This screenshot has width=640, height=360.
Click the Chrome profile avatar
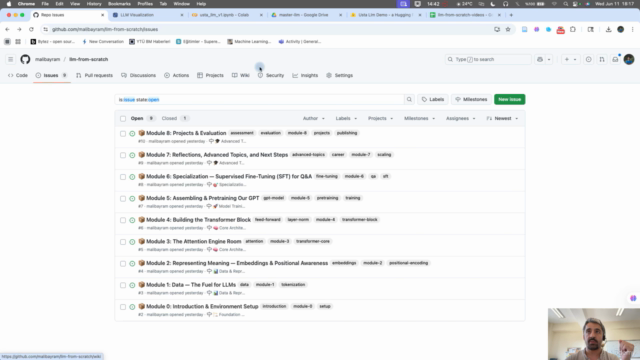pyautogui.click(x=620, y=29)
